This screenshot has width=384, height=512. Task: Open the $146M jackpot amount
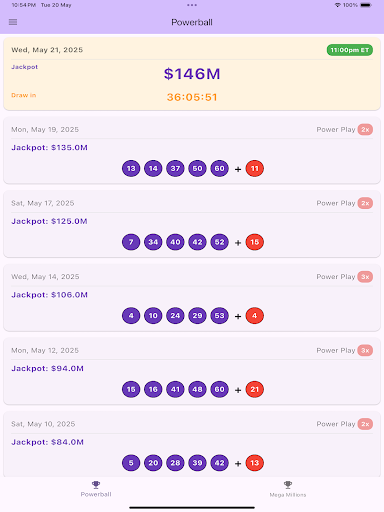tap(192, 74)
